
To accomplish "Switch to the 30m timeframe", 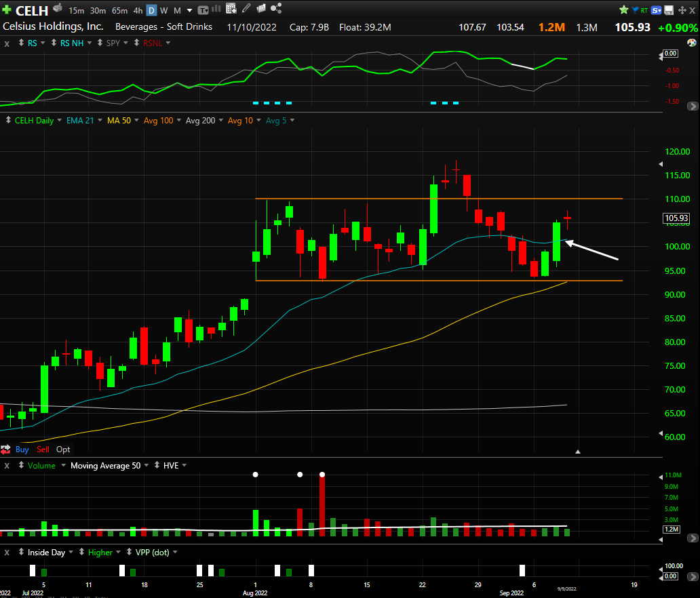I will click(x=98, y=10).
